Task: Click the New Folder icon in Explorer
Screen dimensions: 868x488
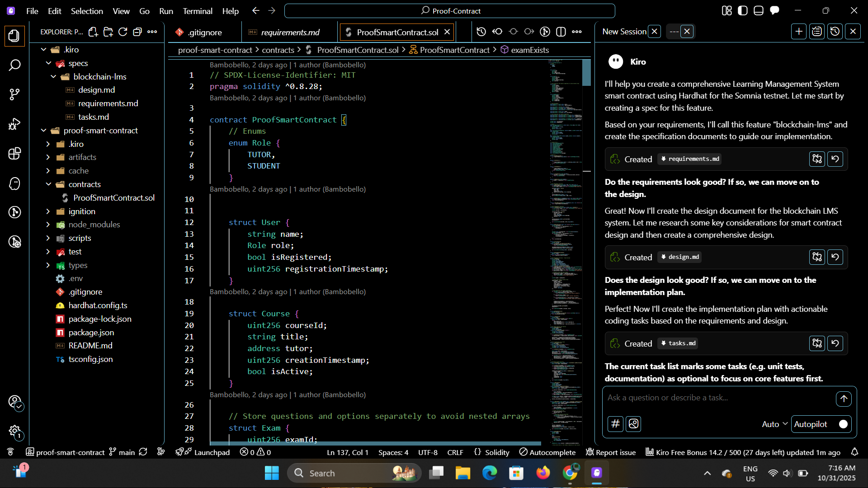Action: click(108, 32)
